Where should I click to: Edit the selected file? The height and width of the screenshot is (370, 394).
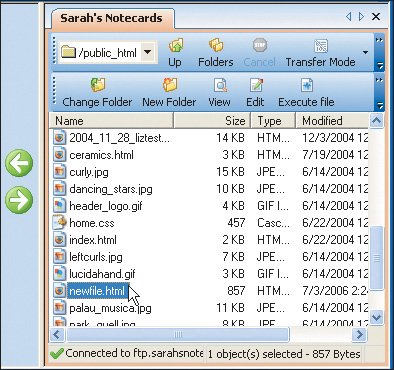tap(255, 93)
